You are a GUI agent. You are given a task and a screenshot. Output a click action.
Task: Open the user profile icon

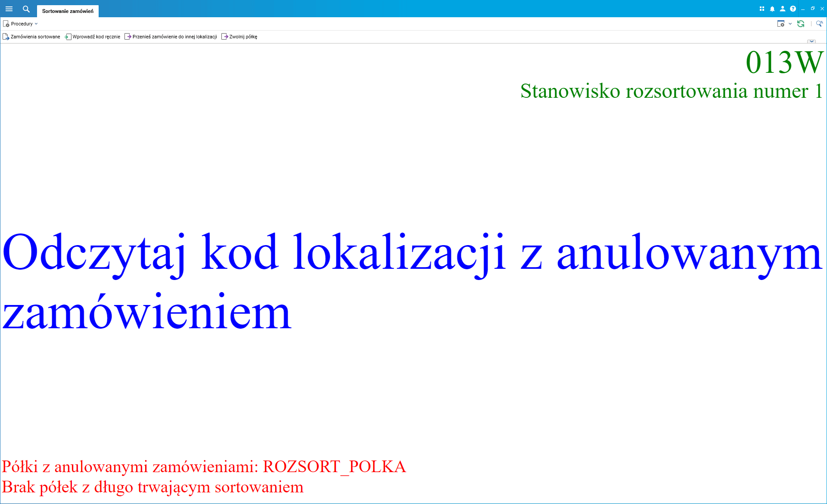[783, 9]
